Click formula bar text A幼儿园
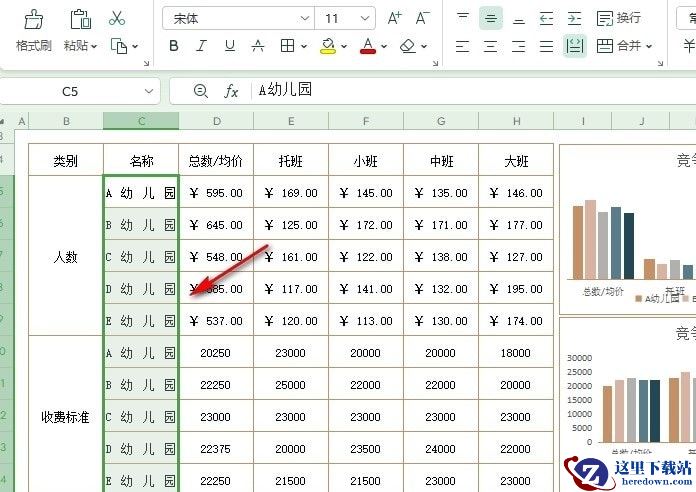 (285, 90)
